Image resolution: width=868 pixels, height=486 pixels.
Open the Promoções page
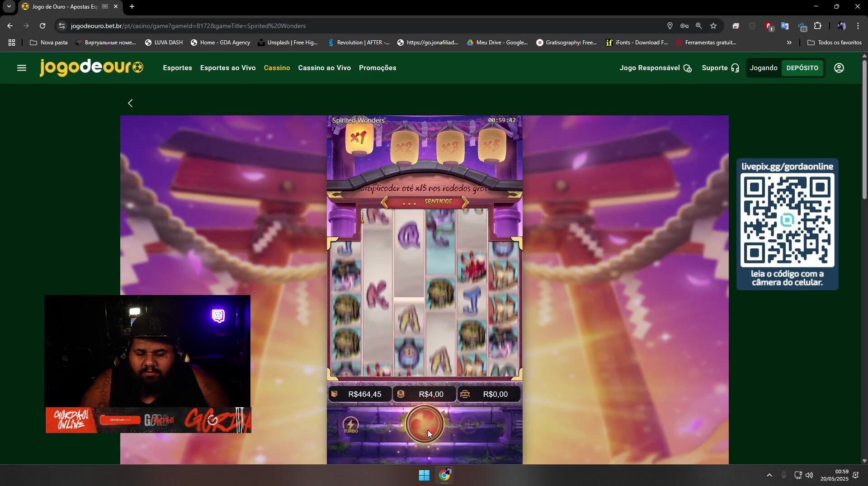[377, 68]
